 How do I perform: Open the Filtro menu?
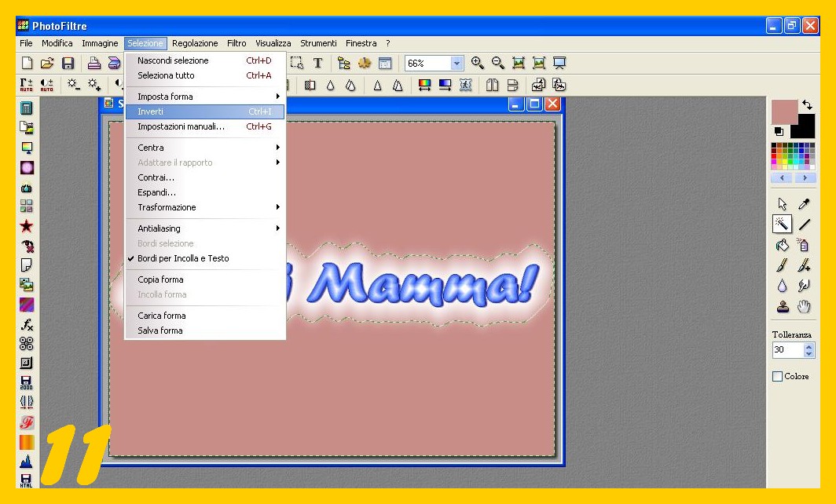pyautogui.click(x=236, y=43)
